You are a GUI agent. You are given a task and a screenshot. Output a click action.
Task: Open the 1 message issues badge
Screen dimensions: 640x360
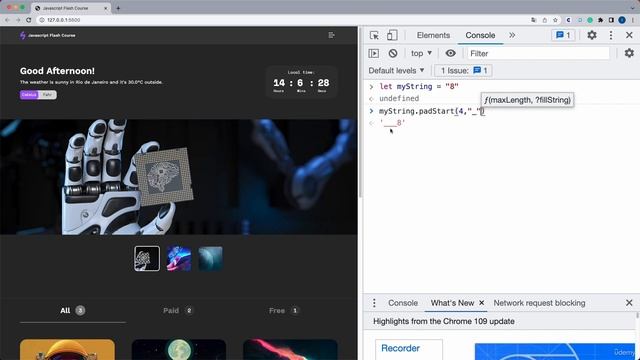(x=563, y=36)
